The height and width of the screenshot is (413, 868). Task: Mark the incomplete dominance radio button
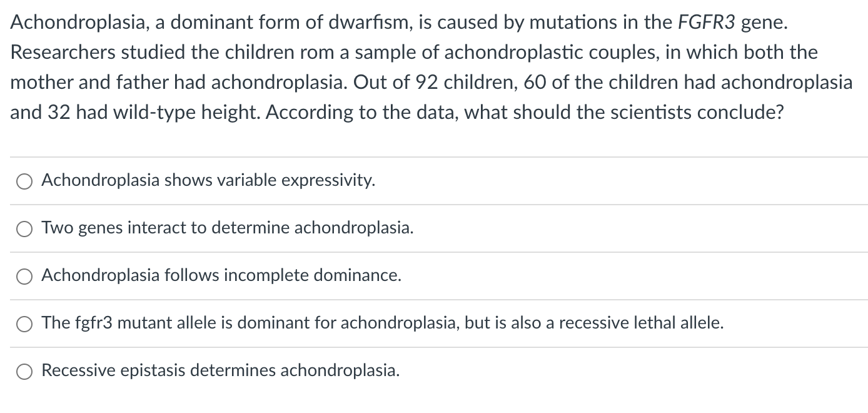[x=25, y=277]
